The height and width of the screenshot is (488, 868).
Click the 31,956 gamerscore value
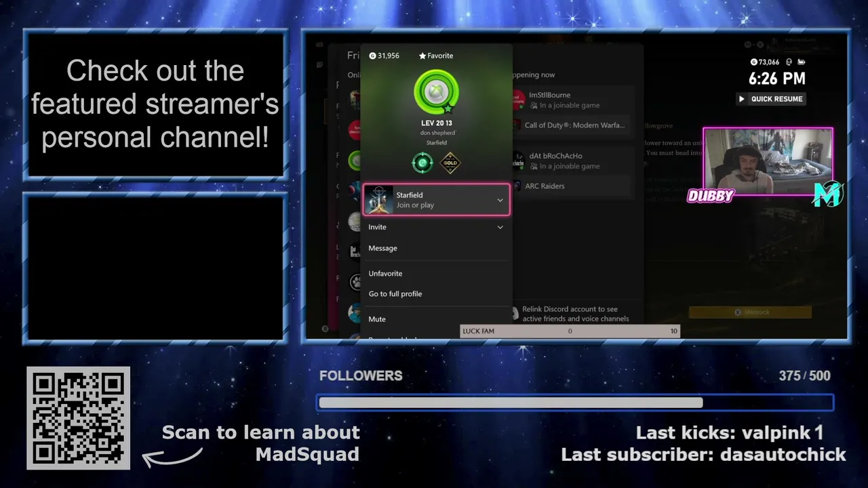coord(389,56)
